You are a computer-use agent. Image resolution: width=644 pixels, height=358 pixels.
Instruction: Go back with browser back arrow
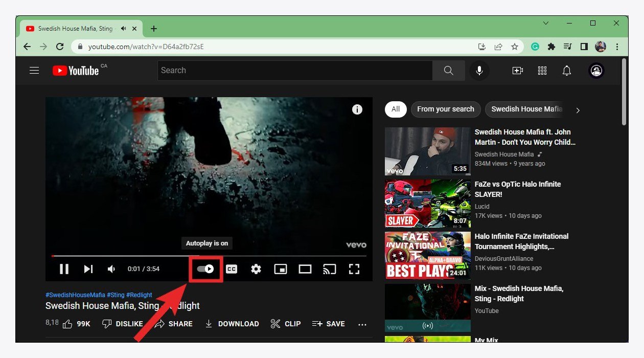coord(27,47)
